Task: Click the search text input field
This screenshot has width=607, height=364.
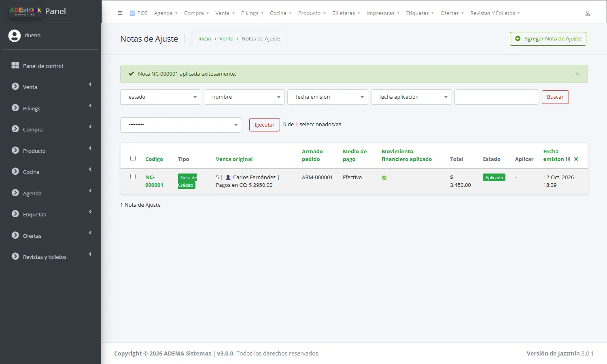Action: pyautogui.click(x=497, y=97)
